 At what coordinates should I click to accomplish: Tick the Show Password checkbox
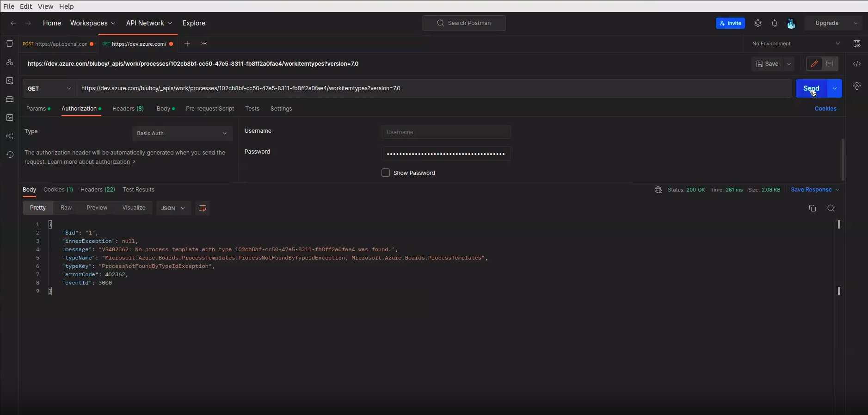tap(386, 173)
